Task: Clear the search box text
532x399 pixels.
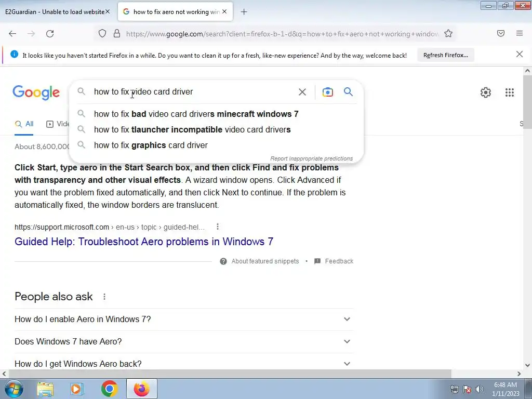Action: pos(302,92)
